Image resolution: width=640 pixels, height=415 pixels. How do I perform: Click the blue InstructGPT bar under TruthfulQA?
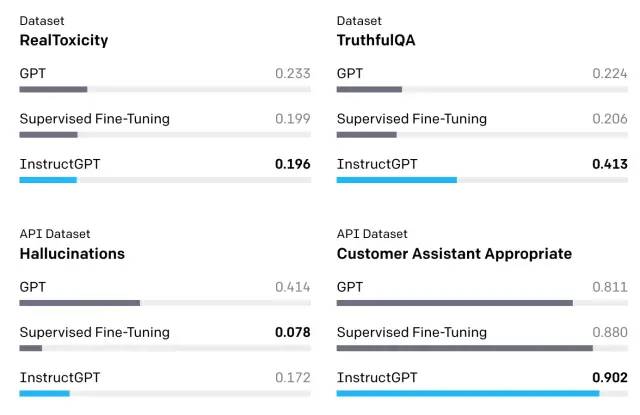pyautogui.click(x=396, y=180)
